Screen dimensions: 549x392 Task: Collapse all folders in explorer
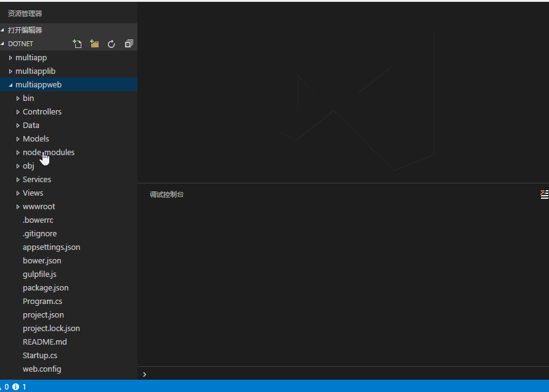(x=129, y=44)
